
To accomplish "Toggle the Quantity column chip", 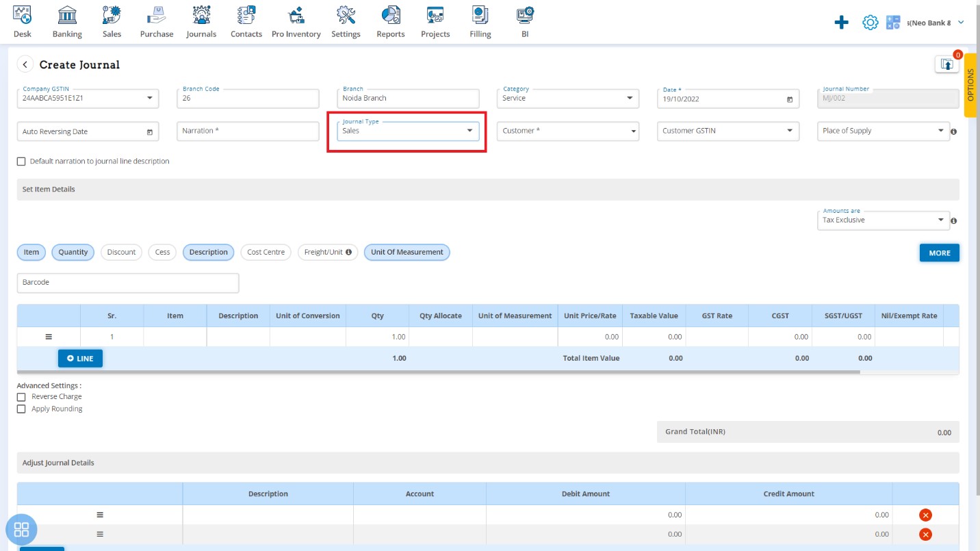I will click(x=73, y=252).
